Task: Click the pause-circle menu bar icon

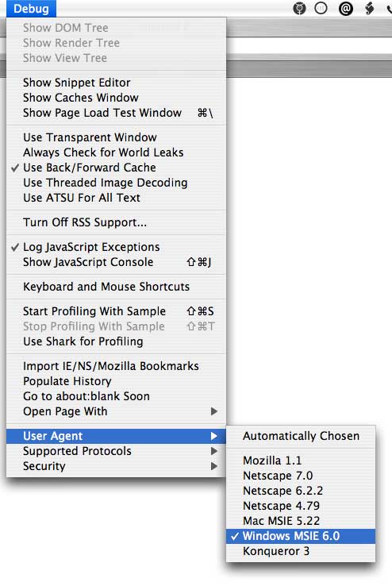Action: (x=321, y=8)
